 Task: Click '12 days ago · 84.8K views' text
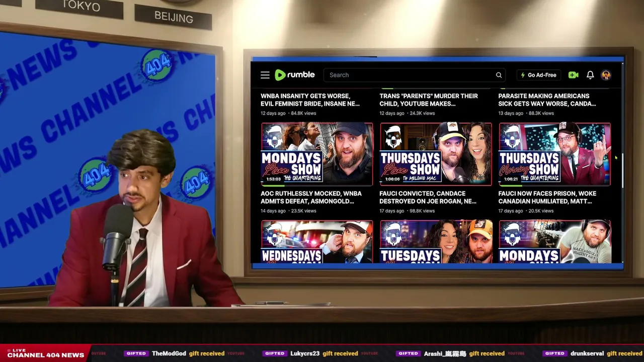288,113
